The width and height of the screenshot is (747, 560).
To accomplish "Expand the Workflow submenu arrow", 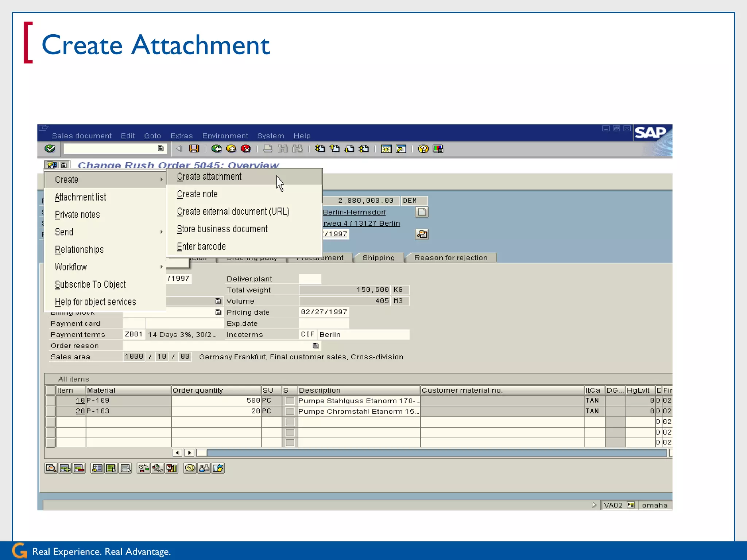I will (x=161, y=267).
